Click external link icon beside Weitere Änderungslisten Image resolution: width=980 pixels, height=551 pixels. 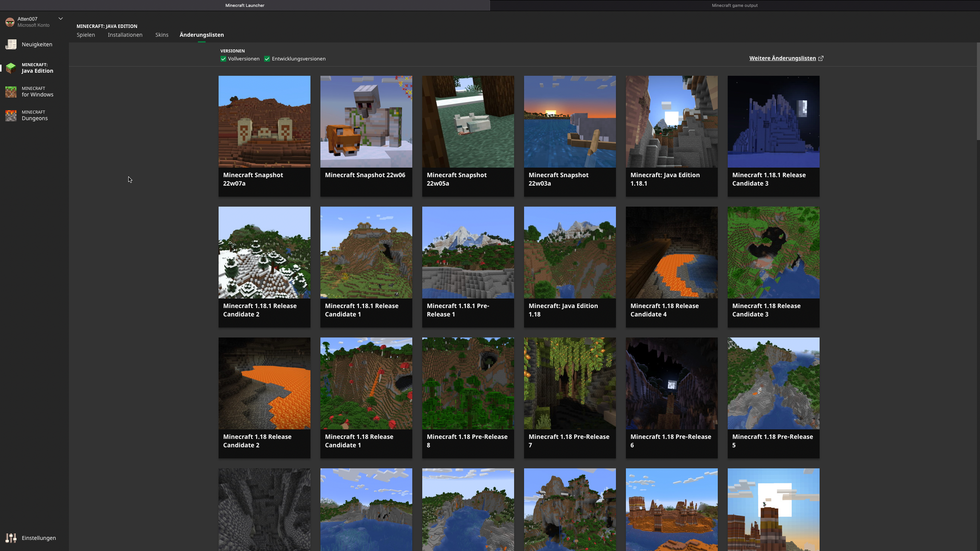(x=821, y=59)
